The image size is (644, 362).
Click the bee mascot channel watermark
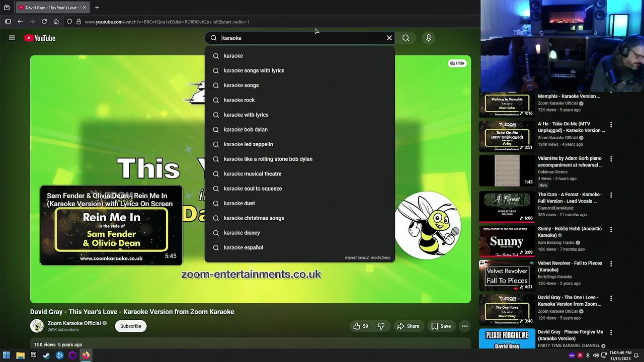click(x=428, y=225)
